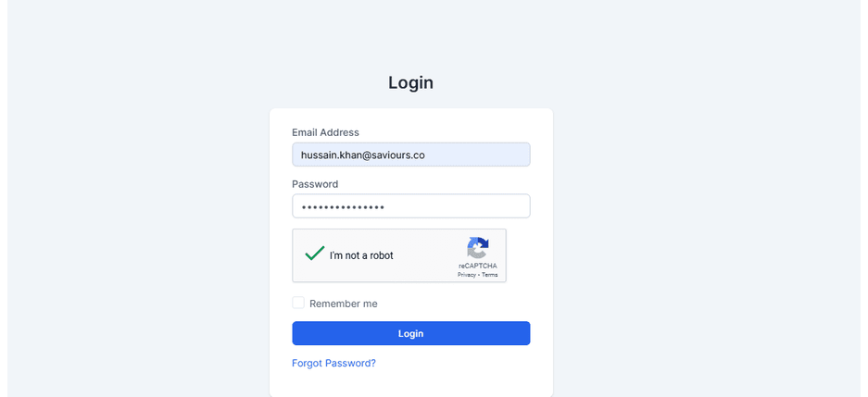Focus the Password input field
Image resolution: width=868 pixels, height=397 pixels.
click(x=410, y=205)
